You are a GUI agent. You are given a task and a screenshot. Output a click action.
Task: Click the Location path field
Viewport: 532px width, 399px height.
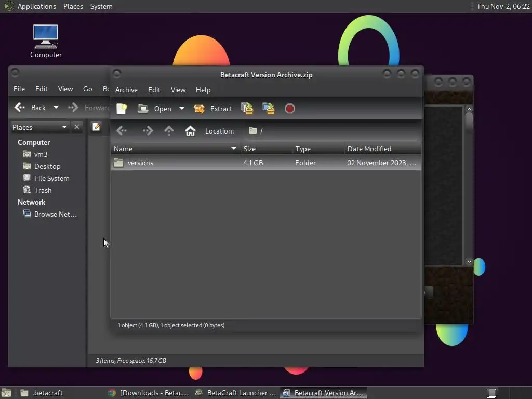(x=332, y=131)
